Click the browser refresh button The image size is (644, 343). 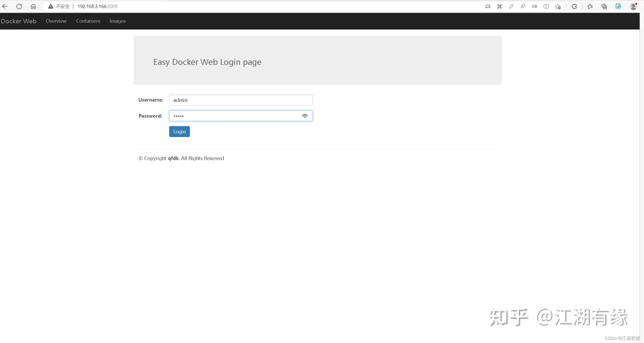coord(19,6)
